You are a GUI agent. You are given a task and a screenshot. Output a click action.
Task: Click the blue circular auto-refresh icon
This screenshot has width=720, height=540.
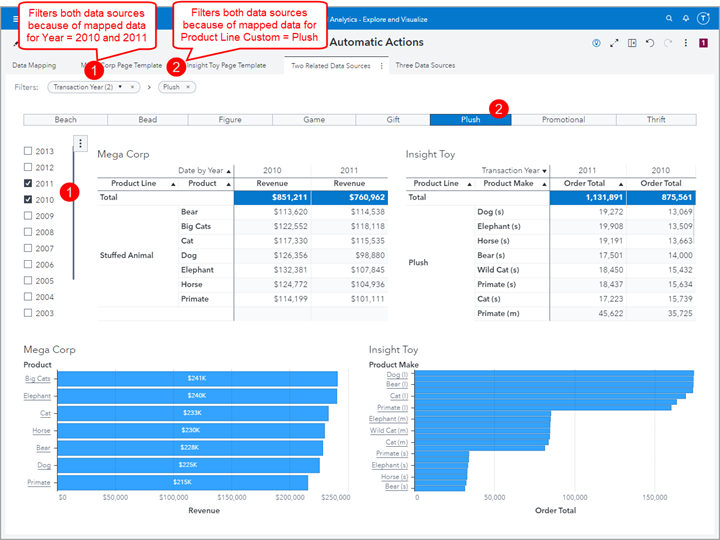(596, 43)
